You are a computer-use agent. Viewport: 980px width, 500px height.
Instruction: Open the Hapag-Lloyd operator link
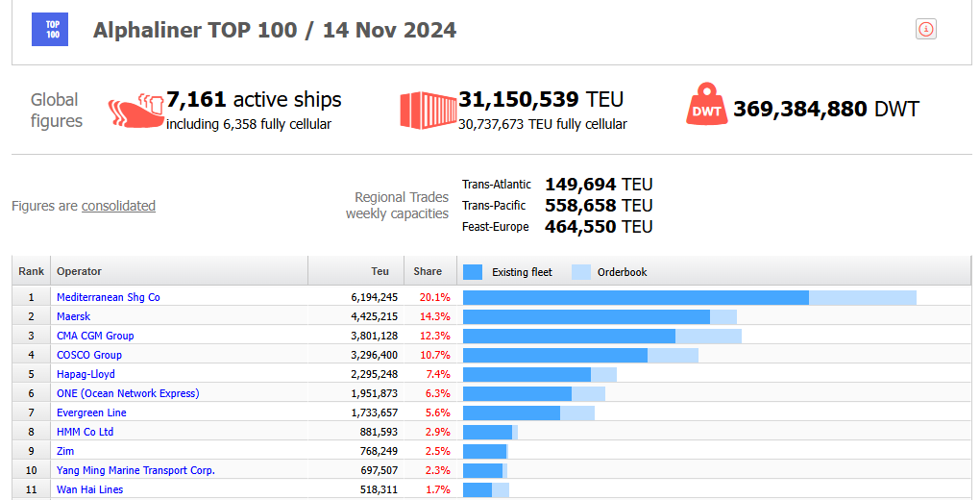86,374
